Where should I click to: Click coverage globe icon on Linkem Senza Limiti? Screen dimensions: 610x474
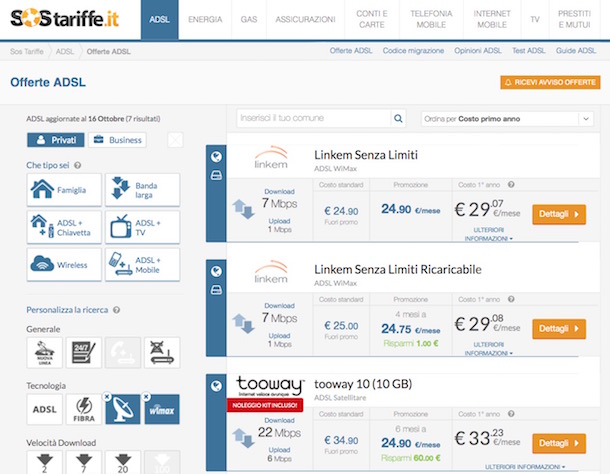pos(216,156)
